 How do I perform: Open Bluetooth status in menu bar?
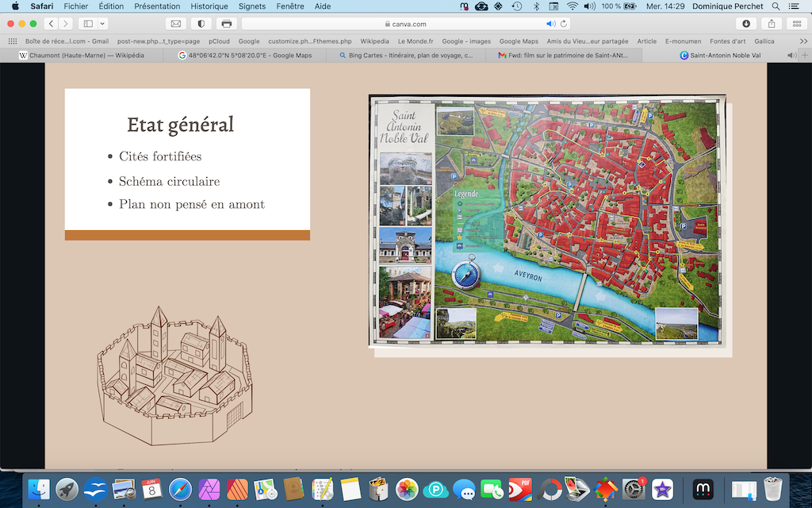[x=537, y=6]
